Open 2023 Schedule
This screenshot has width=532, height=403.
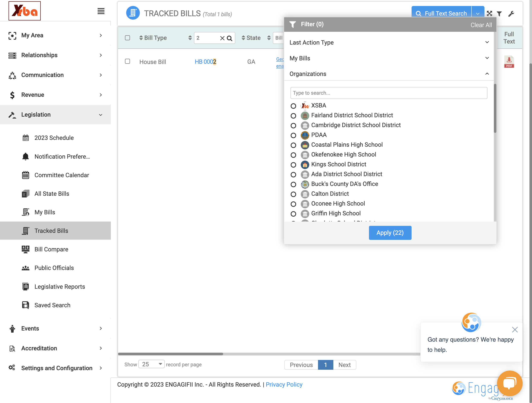click(x=54, y=138)
